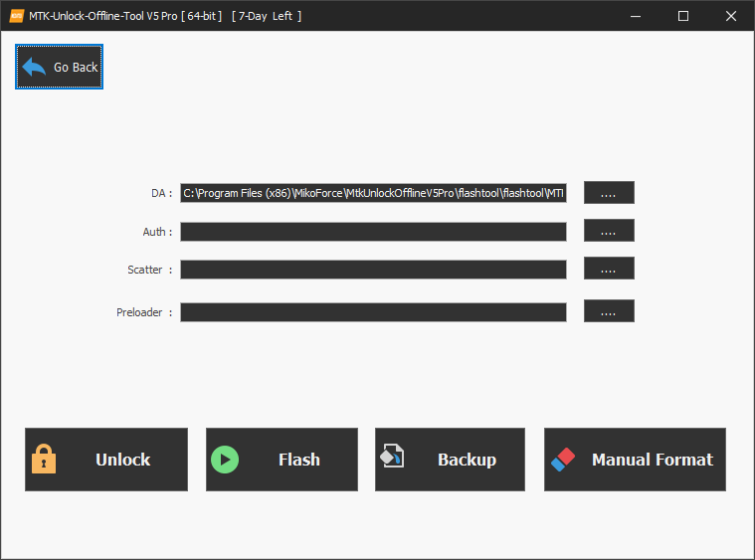
Task: Start the Flash operation
Action: [x=282, y=460]
